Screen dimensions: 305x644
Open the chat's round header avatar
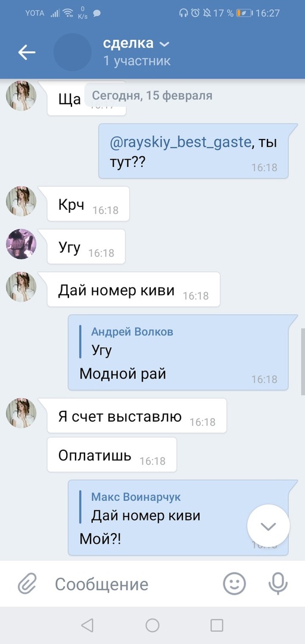click(x=72, y=52)
